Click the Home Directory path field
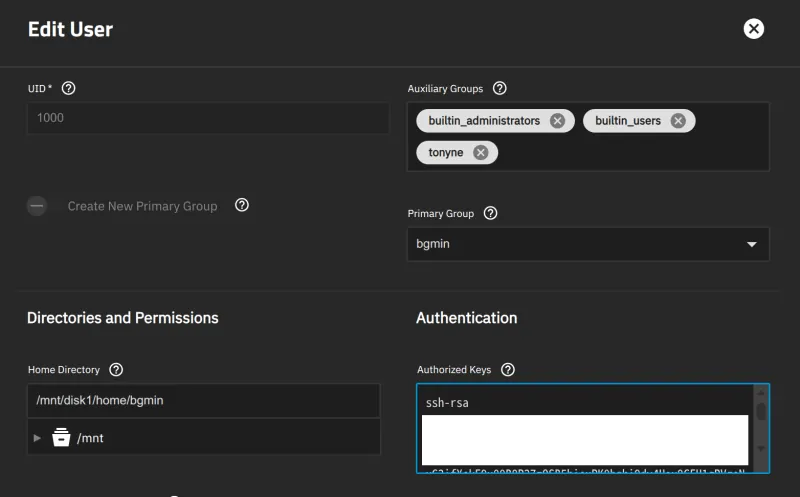 (204, 401)
